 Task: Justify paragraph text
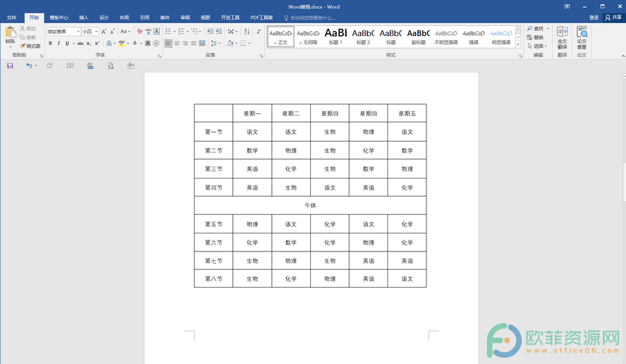click(193, 43)
